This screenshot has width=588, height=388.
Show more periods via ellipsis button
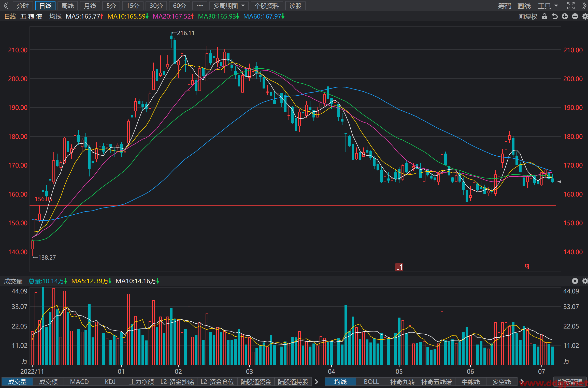pos(200,6)
